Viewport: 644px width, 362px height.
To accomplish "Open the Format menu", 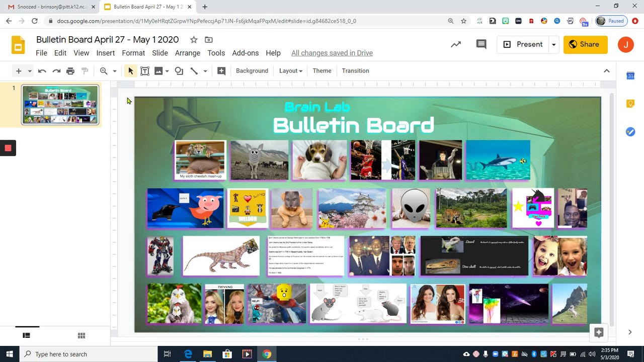I will (133, 53).
